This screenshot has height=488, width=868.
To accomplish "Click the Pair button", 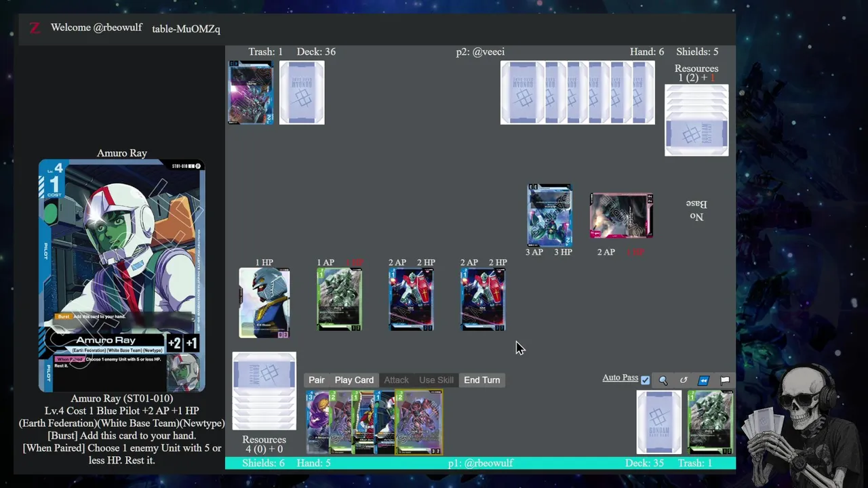I will coord(317,380).
